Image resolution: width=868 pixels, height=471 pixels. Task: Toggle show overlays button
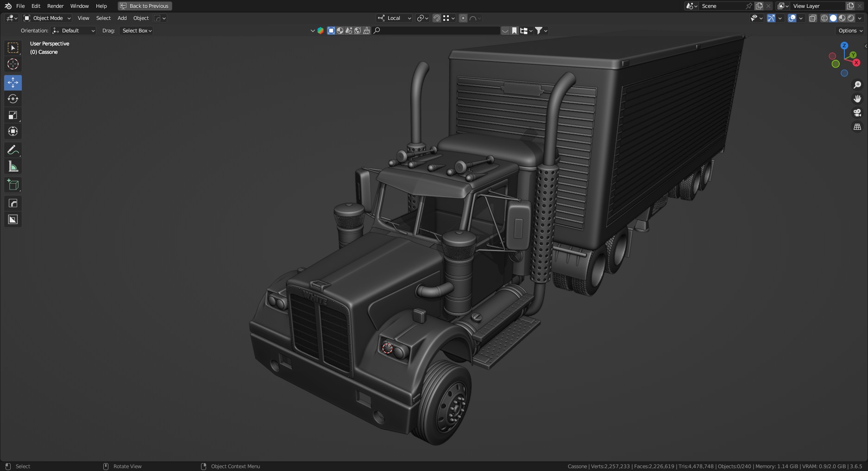point(792,18)
